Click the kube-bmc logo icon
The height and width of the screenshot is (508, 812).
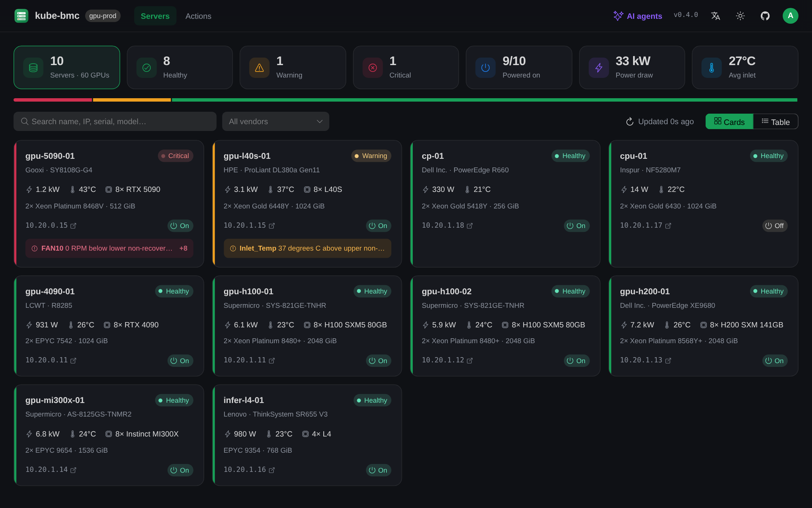point(21,16)
